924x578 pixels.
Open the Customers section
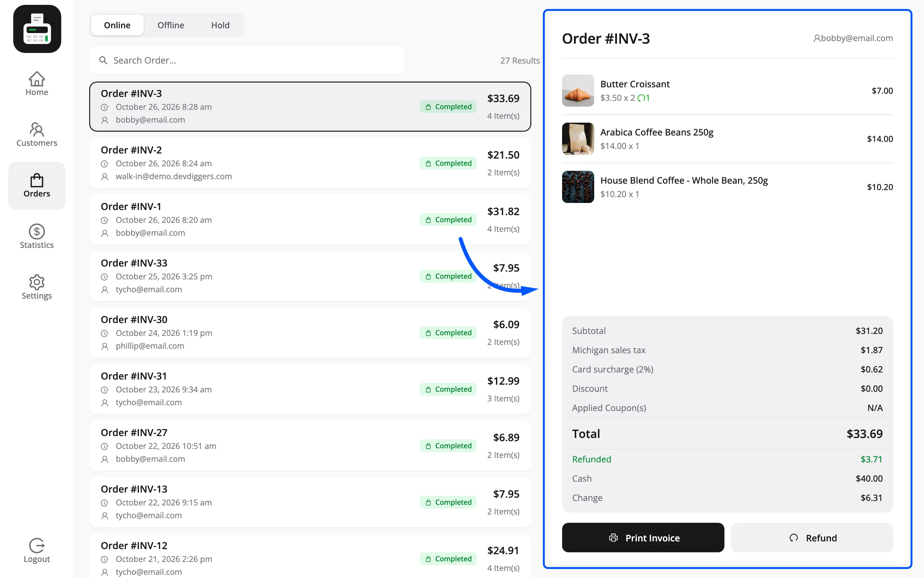pos(37,135)
